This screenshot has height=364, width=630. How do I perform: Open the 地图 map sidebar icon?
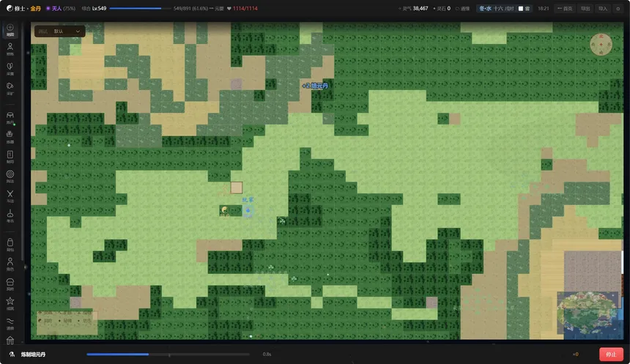click(x=10, y=30)
